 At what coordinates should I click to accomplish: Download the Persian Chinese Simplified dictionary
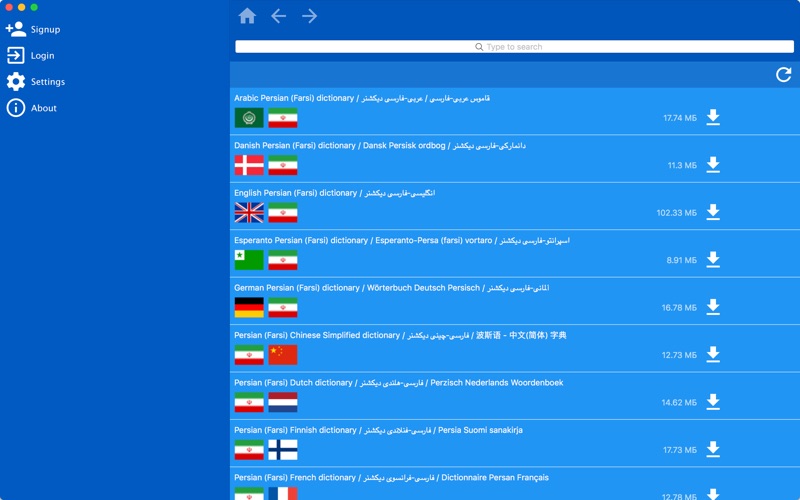tap(713, 355)
